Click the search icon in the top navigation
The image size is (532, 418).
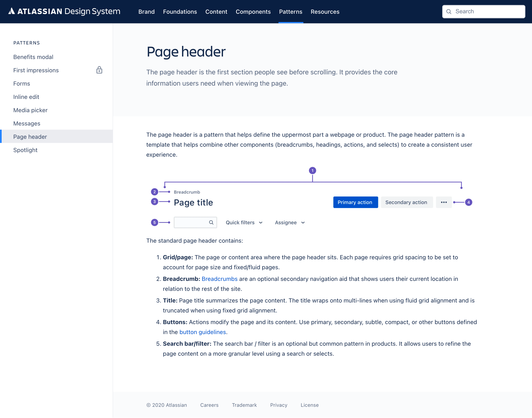[449, 12]
